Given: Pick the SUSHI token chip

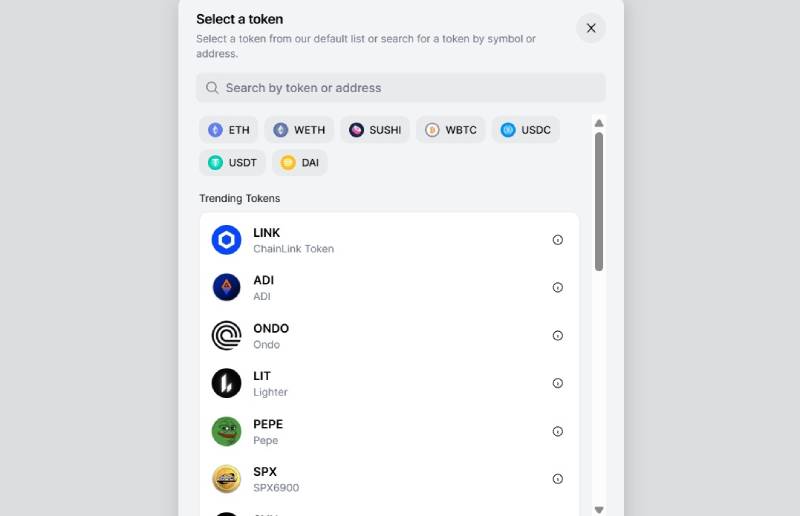Looking at the screenshot, I should point(375,130).
